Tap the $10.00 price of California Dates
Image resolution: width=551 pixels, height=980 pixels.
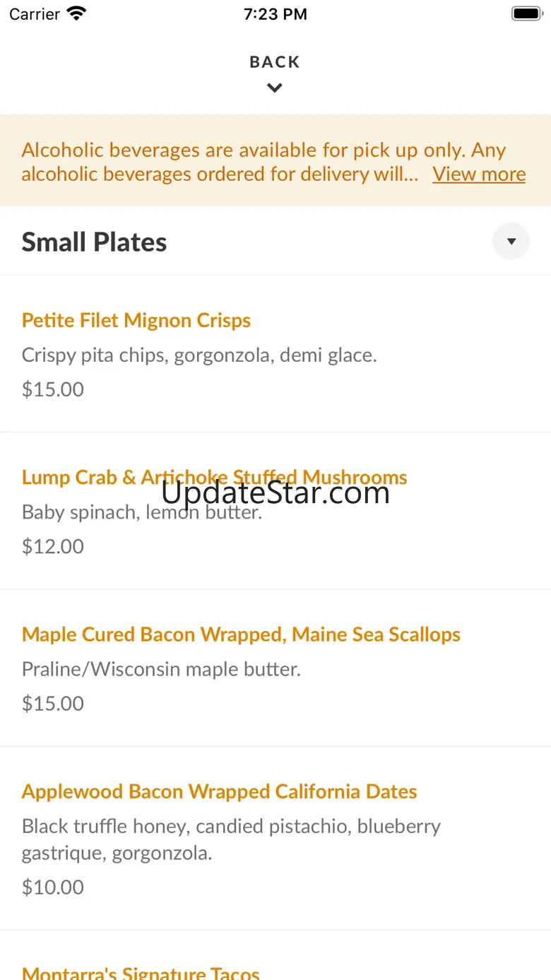click(53, 887)
